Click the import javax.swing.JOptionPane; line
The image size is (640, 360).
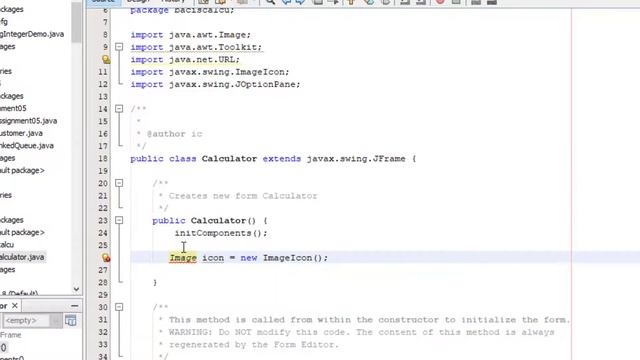coord(216,84)
